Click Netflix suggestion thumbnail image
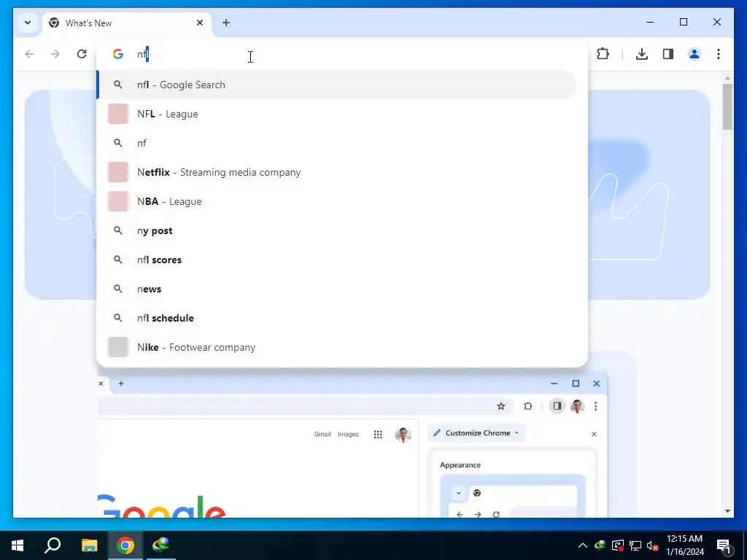This screenshot has height=560, width=747. coord(117,172)
